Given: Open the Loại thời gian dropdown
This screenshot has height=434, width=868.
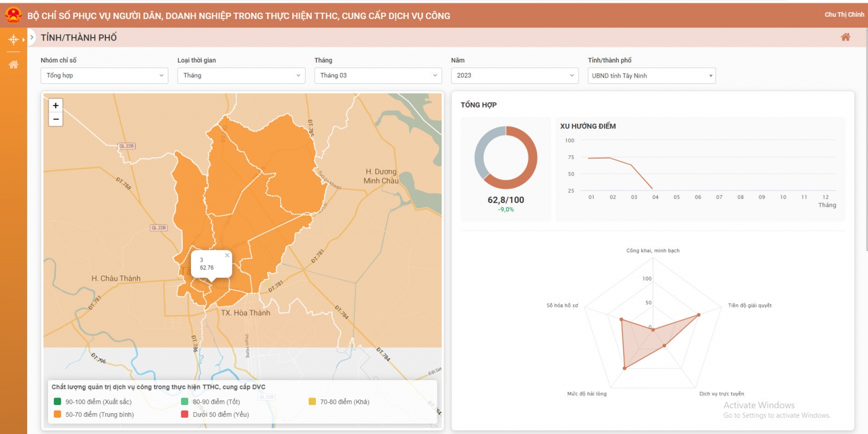Looking at the screenshot, I should (241, 76).
